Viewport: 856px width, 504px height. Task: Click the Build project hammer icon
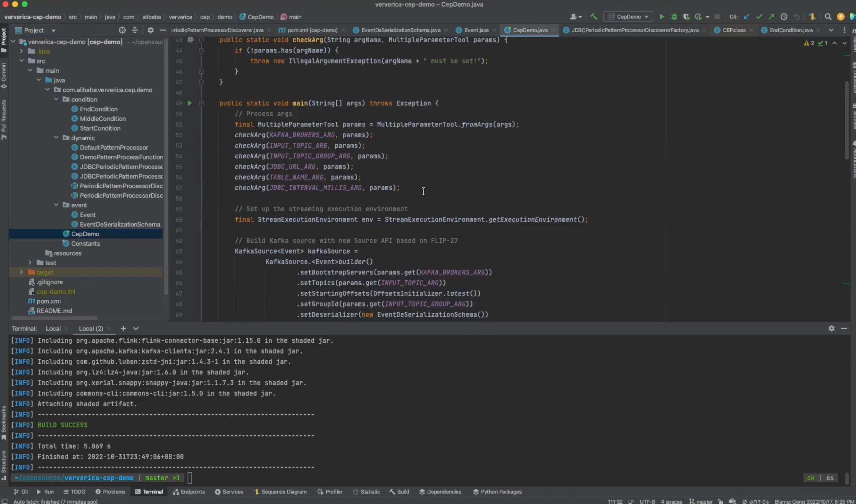[593, 17]
